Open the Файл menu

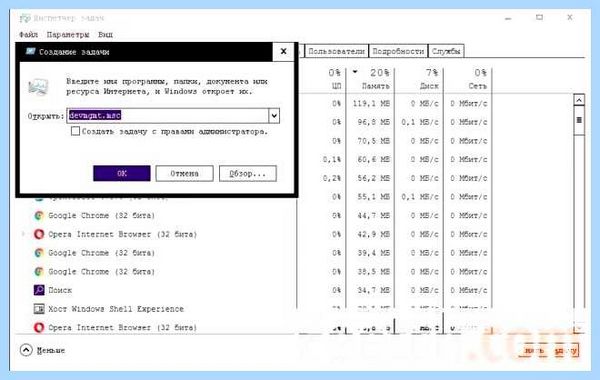click(29, 34)
